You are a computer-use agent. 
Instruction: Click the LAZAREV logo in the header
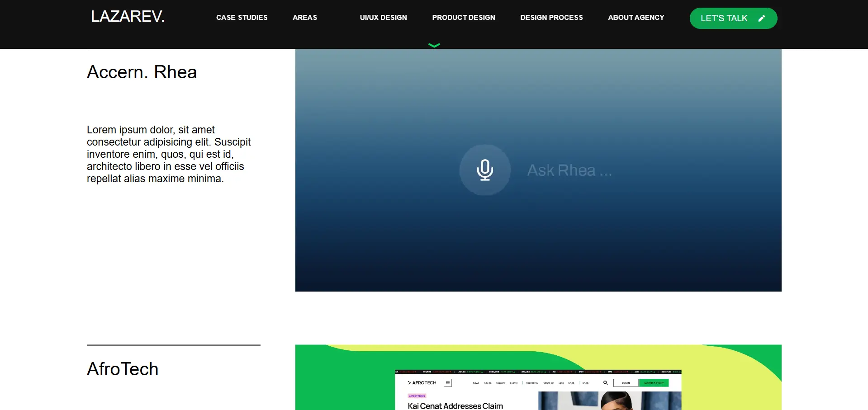pos(128,16)
